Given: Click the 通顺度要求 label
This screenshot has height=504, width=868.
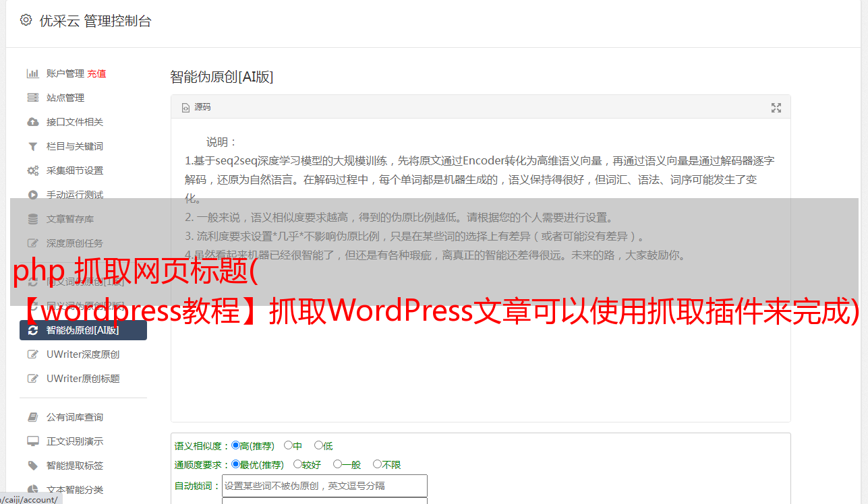Looking at the screenshot, I should [202, 465].
